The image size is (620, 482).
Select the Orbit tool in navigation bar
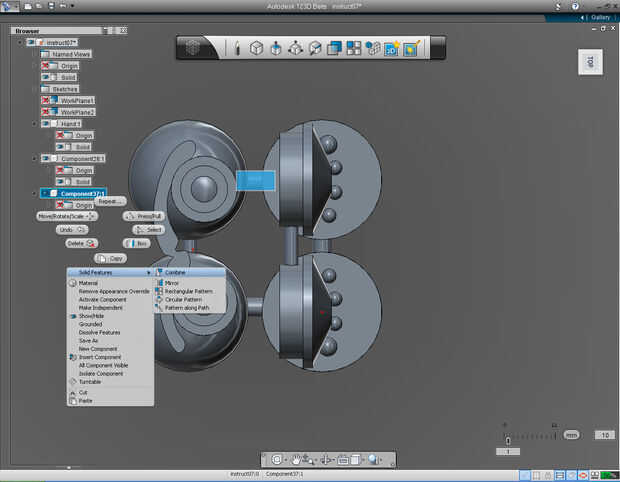(326, 459)
